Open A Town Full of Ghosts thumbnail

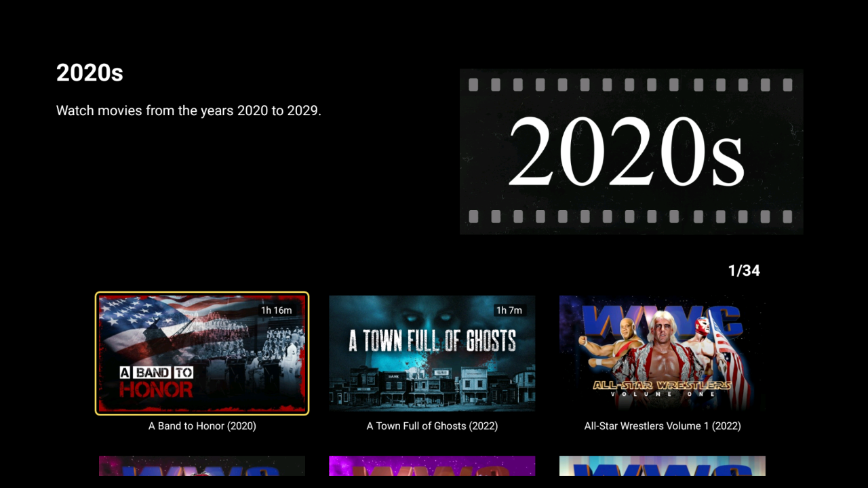coord(432,352)
